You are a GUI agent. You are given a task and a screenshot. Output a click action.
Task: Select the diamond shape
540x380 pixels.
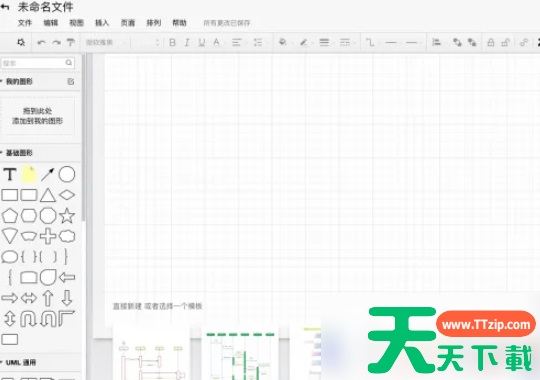[67, 195]
